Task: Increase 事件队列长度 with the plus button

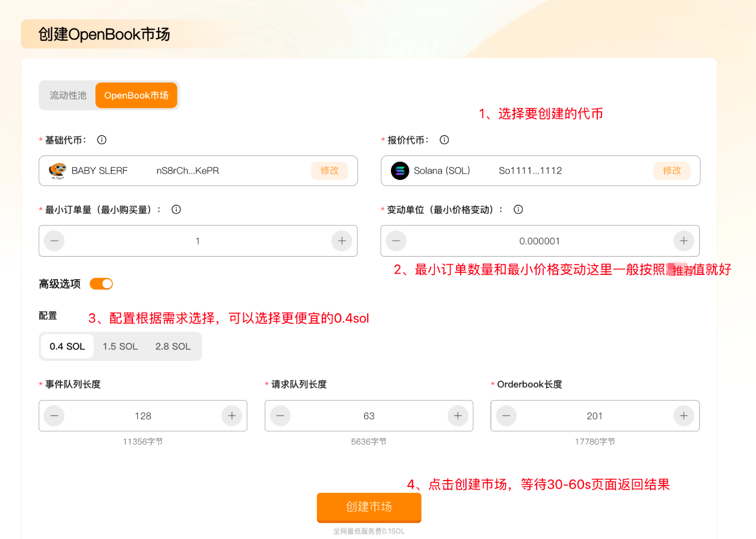Action: coord(232,416)
